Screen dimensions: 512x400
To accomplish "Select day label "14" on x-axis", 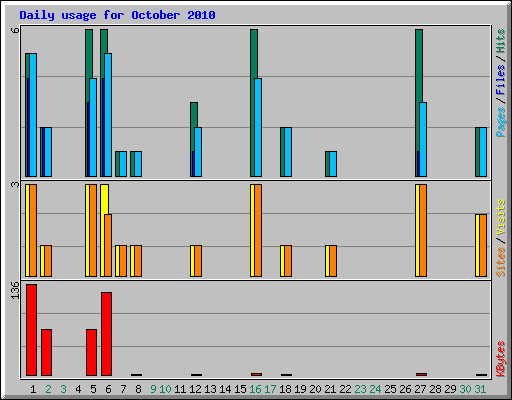I will click(225, 389).
